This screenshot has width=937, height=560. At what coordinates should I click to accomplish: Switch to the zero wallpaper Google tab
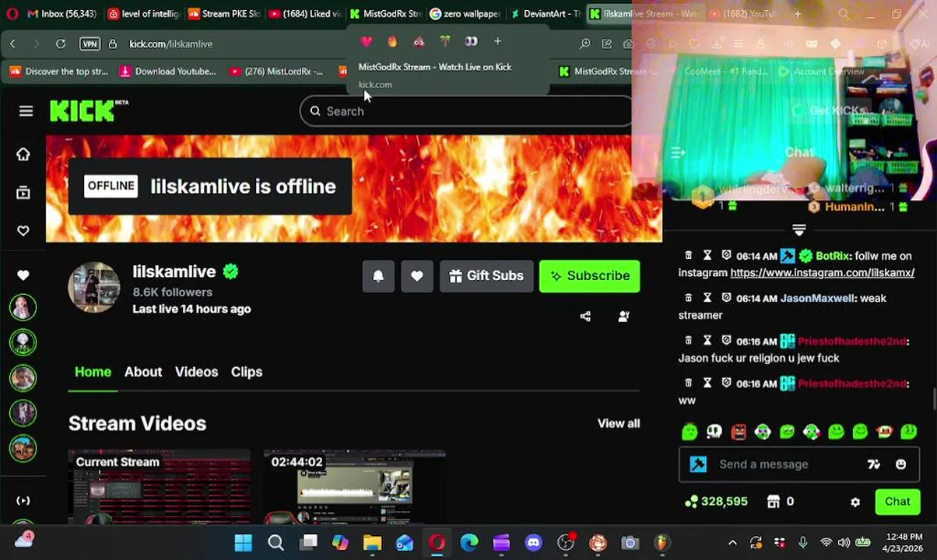tap(465, 13)
